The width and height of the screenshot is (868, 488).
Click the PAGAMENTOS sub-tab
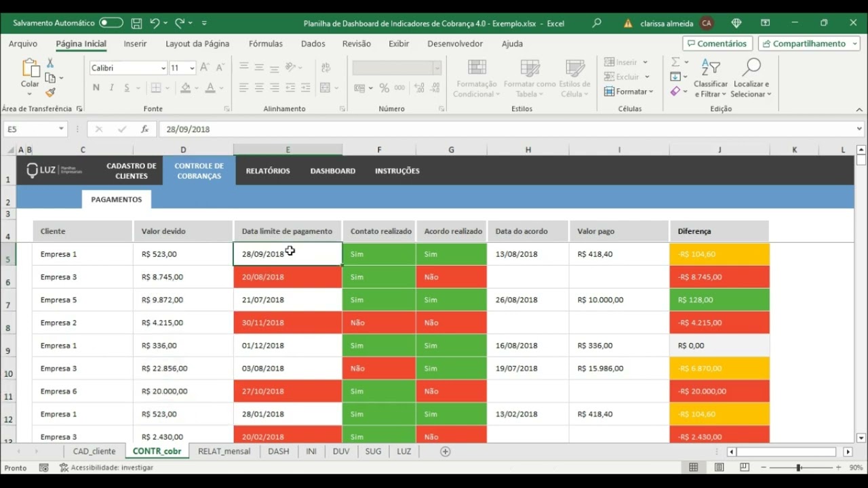[117, 199]
